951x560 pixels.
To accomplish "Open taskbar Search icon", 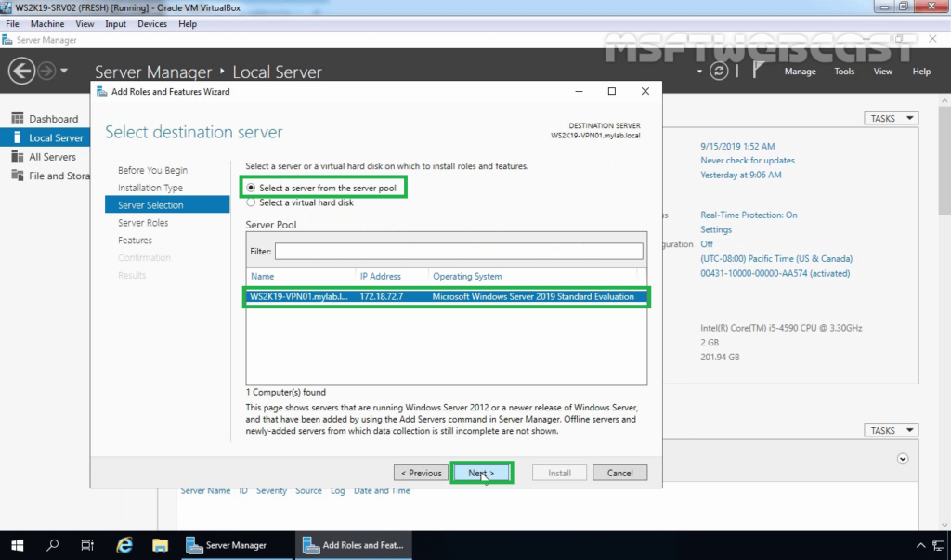I will (x=53, y=545).
